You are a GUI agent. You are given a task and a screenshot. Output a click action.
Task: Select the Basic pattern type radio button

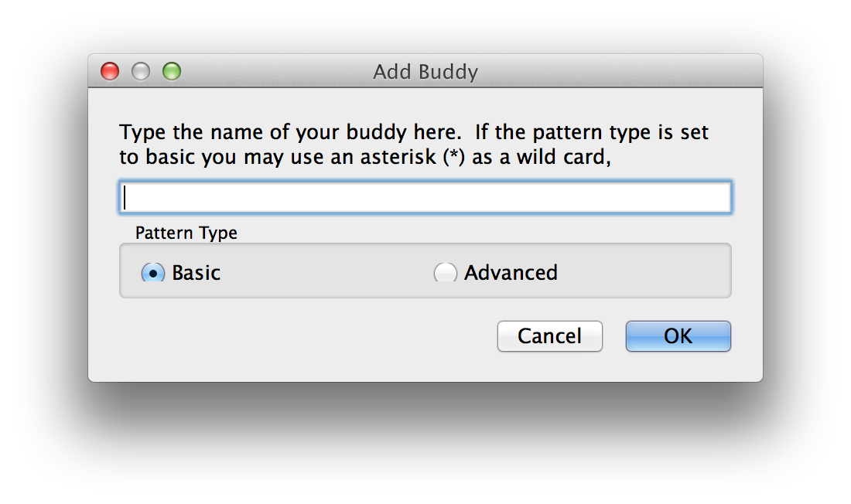click(x=153, y=273)
